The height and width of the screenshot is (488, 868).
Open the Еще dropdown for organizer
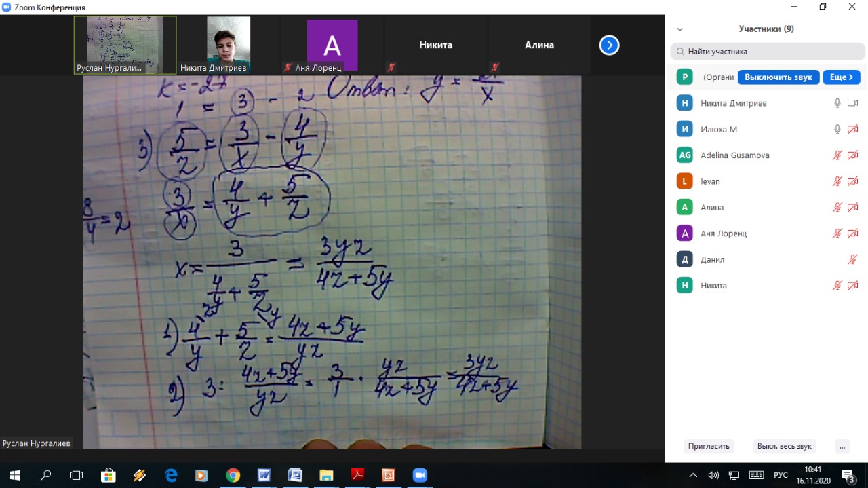842,77
